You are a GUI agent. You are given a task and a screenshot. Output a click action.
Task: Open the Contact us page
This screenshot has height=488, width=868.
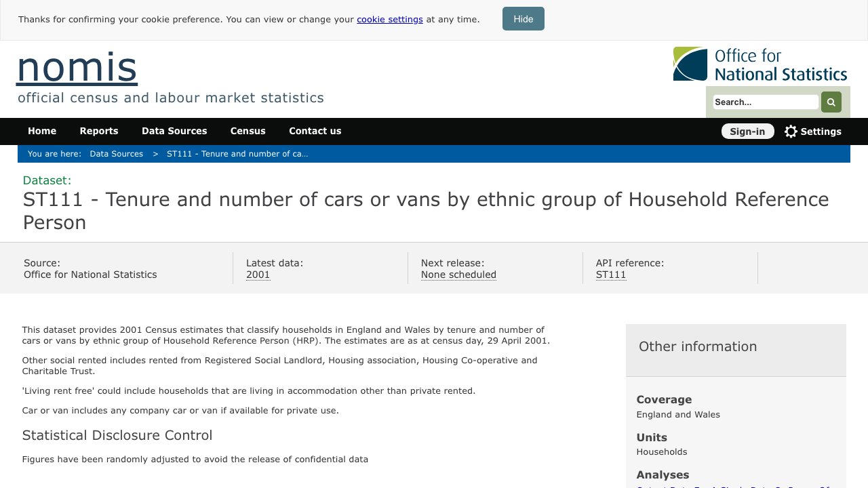pyautogui.click(x=315, y=131)
